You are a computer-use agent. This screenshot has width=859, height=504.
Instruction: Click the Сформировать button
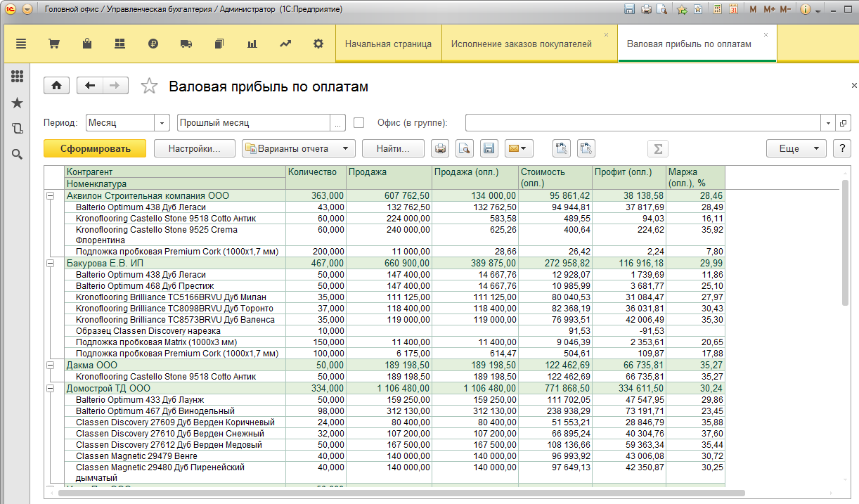pyautogui.click(x=95, y=148)
